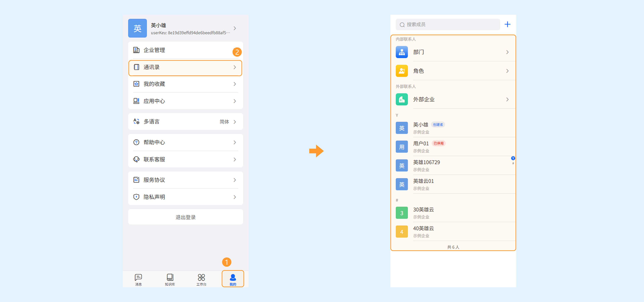Open the 角色 role icon

(401, 71)
